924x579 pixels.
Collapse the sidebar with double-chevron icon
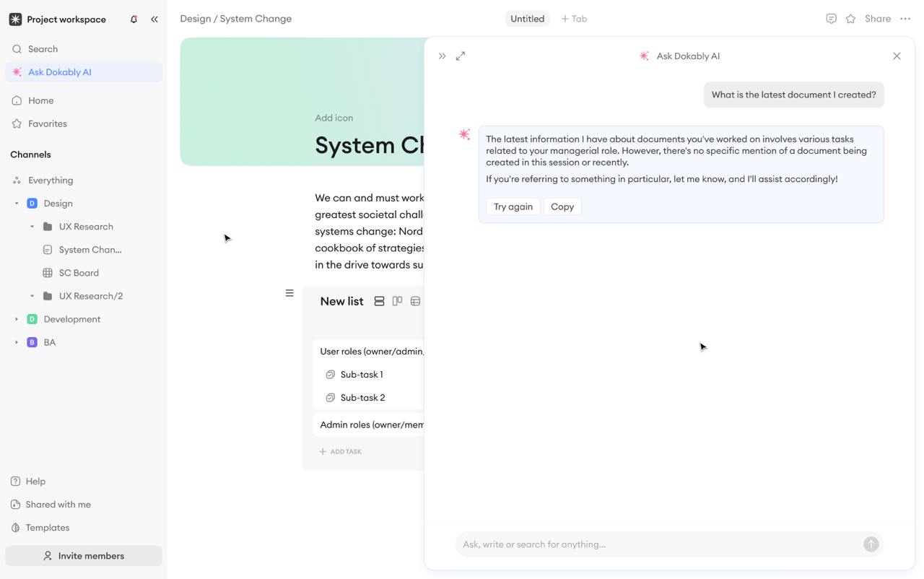(x=154, y=19)
